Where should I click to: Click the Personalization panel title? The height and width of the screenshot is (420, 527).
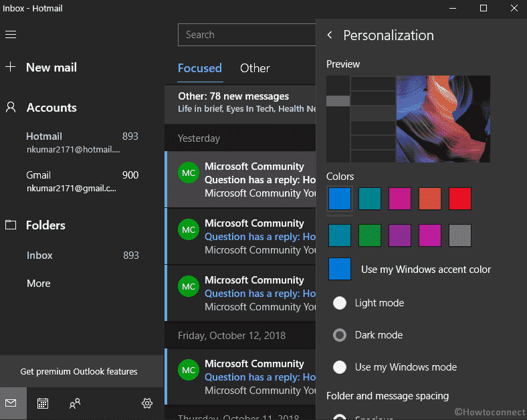click(389, 35)
